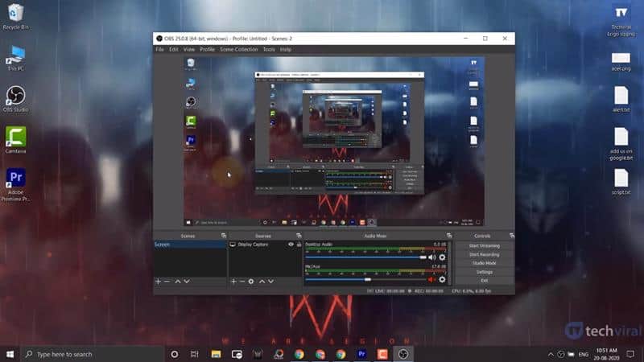Select alert.txt file on desktop
Image resolution: width=644 pixels, height=362 pixels.
(x=621, y=99)
